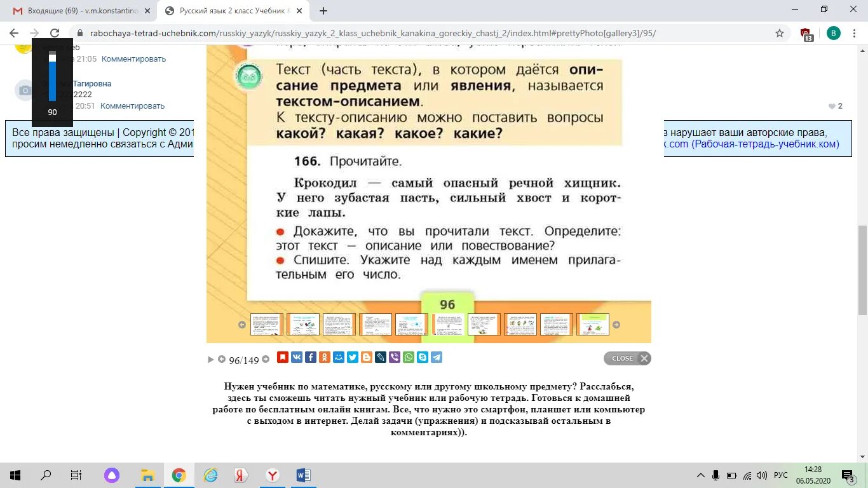Image resolution: width=868 pixels, height=488 pixels.
Task: Share the page via Skype
Action: (x=423, y=357)
